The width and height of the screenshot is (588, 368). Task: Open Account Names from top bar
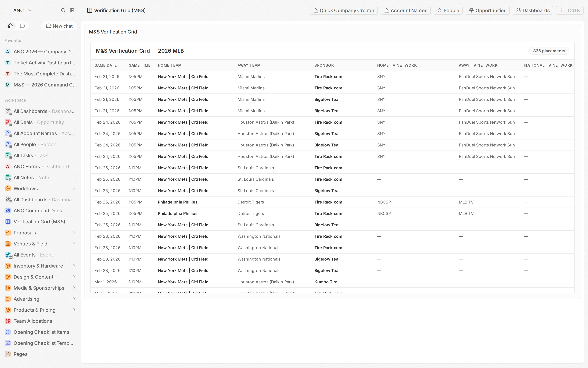pos(406,10)
